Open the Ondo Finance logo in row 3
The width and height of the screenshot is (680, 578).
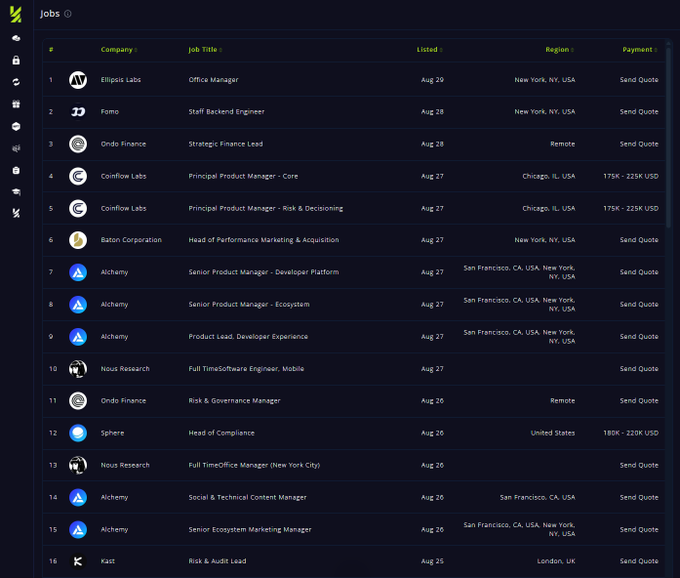tap(78, 144)
